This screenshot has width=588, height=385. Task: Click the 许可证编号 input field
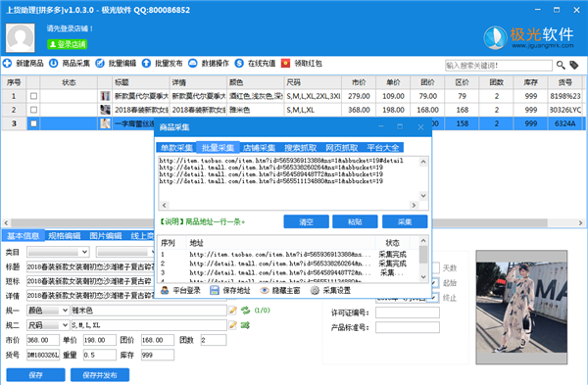coord(408,313)
